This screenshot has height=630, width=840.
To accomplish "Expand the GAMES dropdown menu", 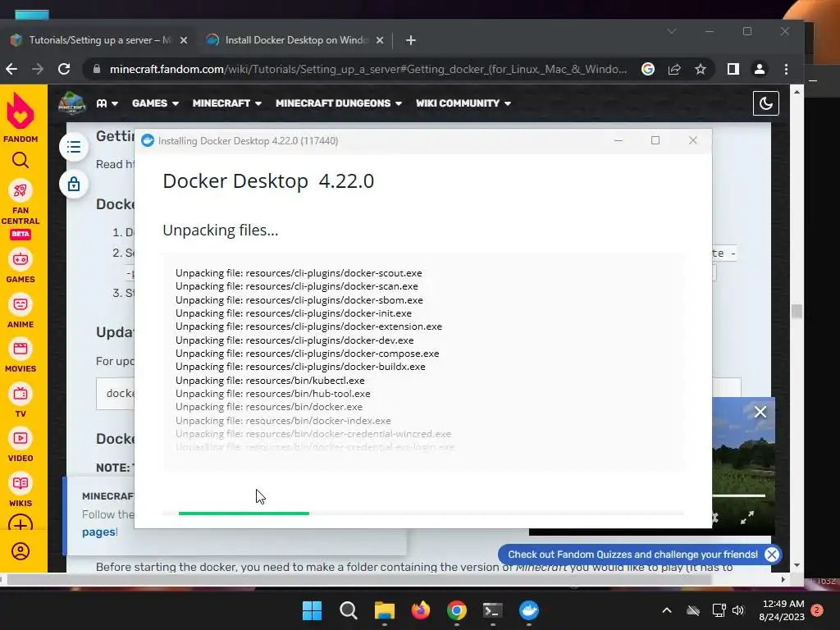I will point(155,103).
